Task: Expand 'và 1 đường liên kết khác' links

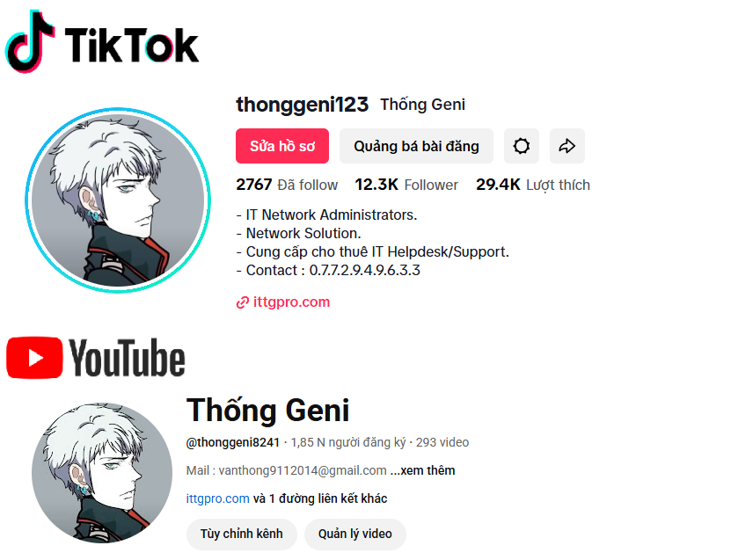Action: pyautogui.click(x=320, y=498)
